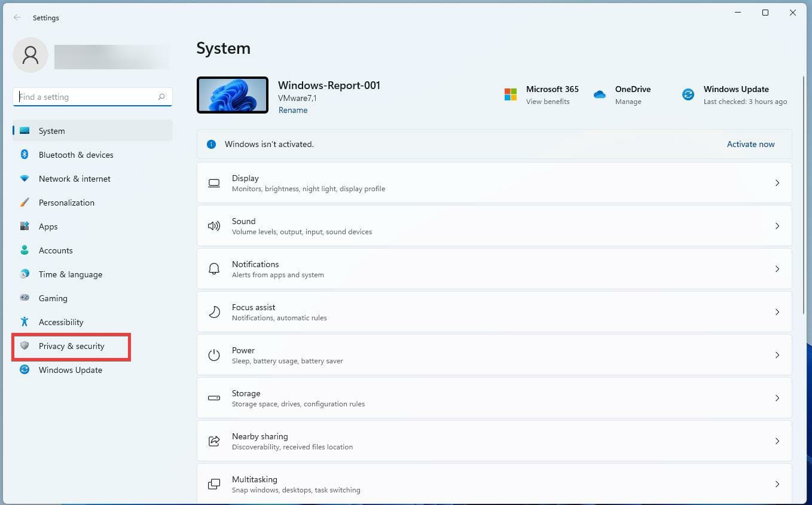Click the Focus assist crescent moon icon
This screenshot has width=812, height=505.
click(214, 311)
